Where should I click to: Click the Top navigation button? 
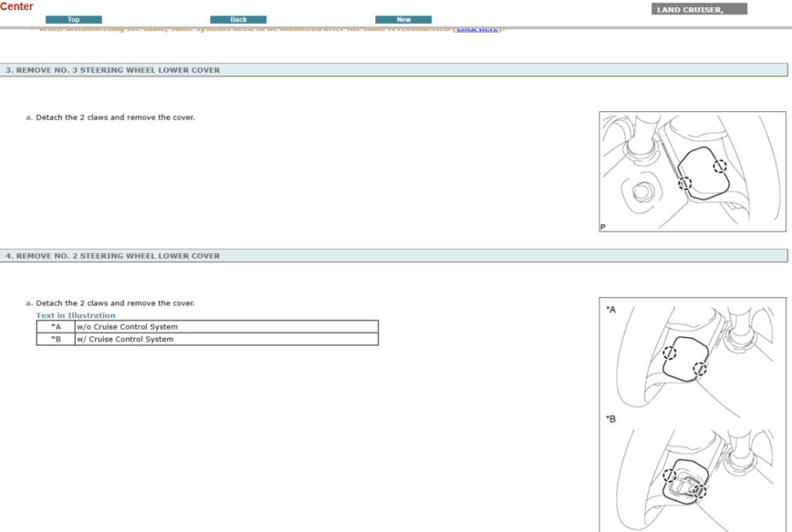click(x=73, y=19)
